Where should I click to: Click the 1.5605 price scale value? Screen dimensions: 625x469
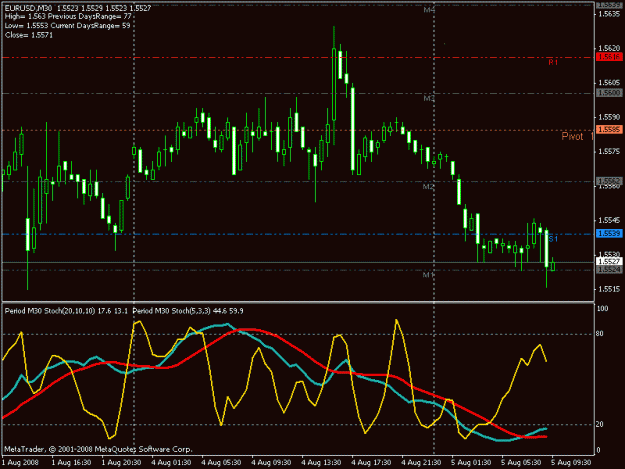609,82
